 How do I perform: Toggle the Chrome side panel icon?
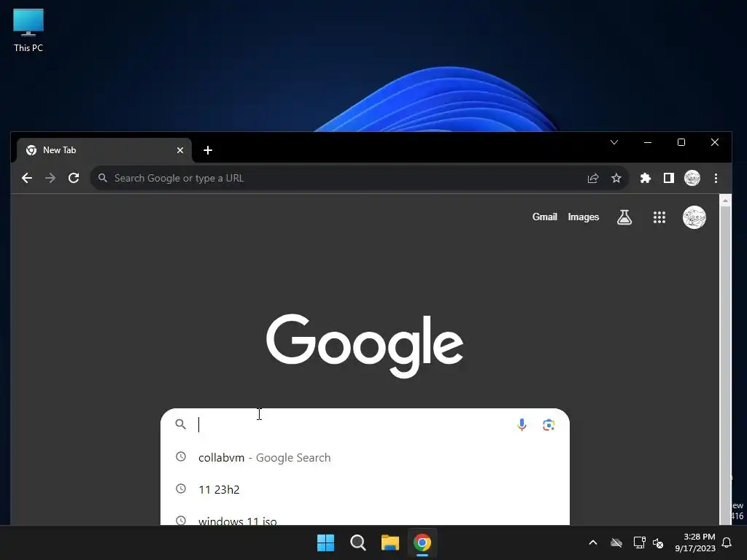[669, 178]
